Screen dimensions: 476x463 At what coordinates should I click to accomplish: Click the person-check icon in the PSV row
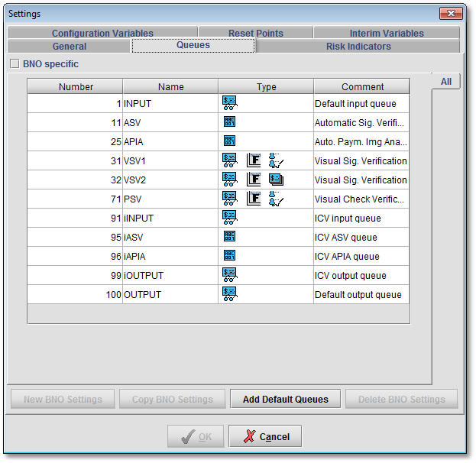pos(277,199)
